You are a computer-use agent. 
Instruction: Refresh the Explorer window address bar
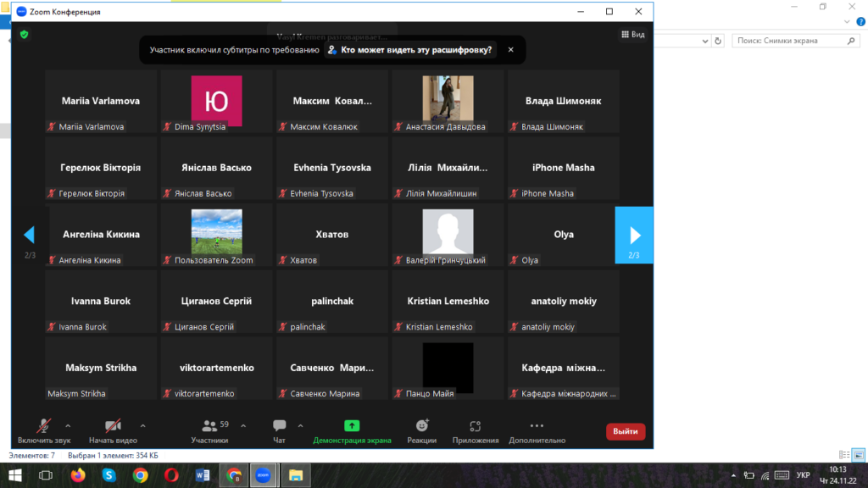[718, 41]
